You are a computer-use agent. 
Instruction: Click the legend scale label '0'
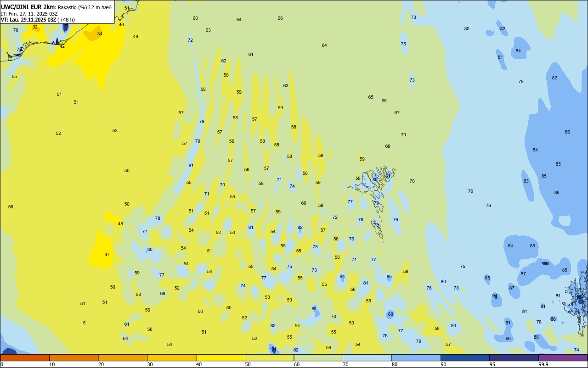(2, 364)
